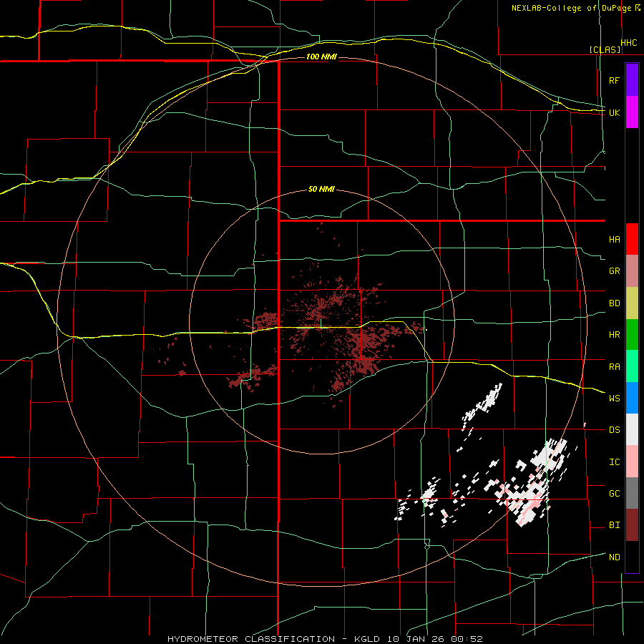
Task: Click 'HYDROMETEOR CLASSIFICATION' caption text
Action: 251,639
